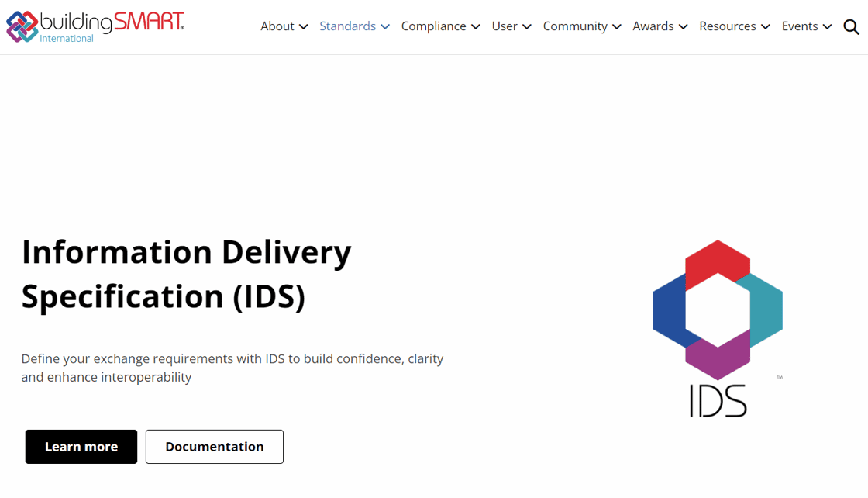Open the Standards menu
Screen dimensions: 868x498
[x=348, y=26]
